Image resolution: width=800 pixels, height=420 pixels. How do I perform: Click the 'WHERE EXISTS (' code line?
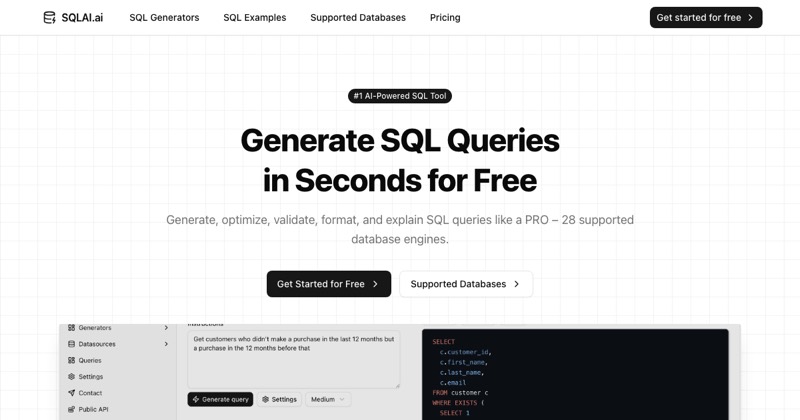click(458, 403)
